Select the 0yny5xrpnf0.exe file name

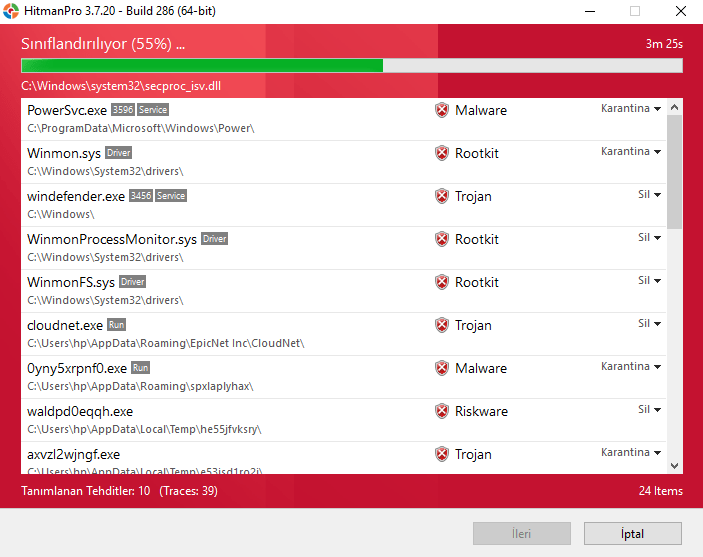(77, 369)
